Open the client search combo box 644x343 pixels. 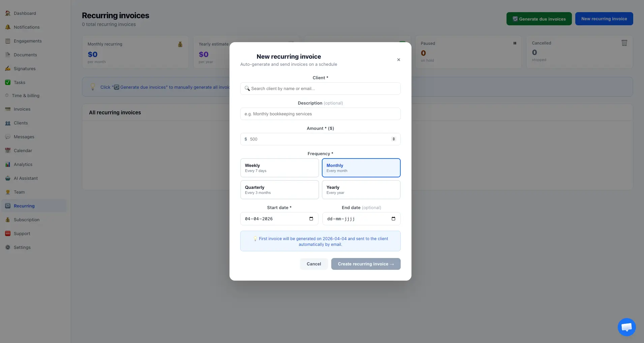pos(320,89)
